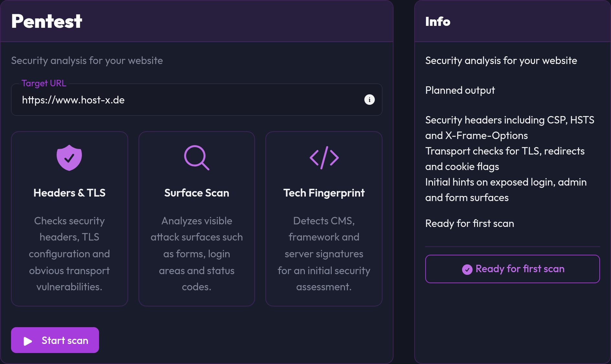
Task: Click the grey Security analysis subtitle under Pentest
Action: 87,60
